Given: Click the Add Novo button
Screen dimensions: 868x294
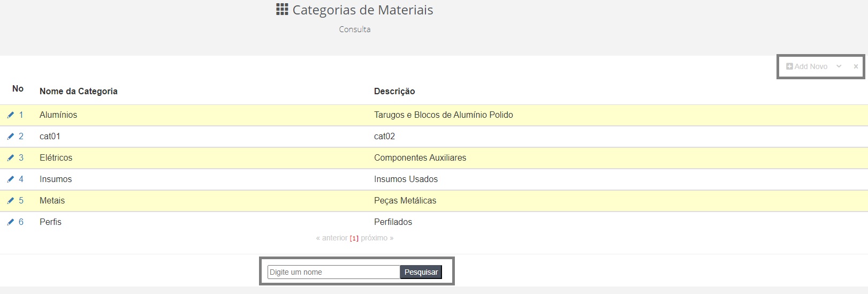Looking at the screenshot, I should pos(807,66).
